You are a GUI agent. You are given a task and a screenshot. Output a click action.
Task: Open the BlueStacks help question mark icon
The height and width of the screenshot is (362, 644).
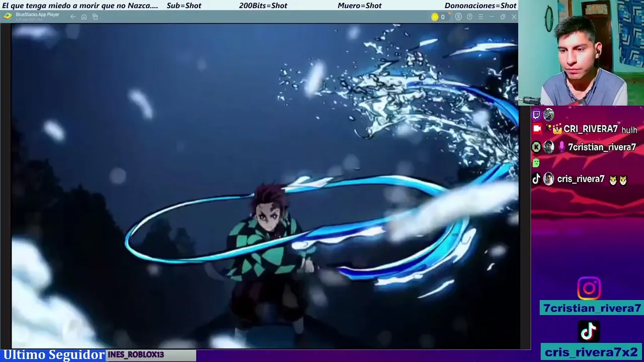469,17
